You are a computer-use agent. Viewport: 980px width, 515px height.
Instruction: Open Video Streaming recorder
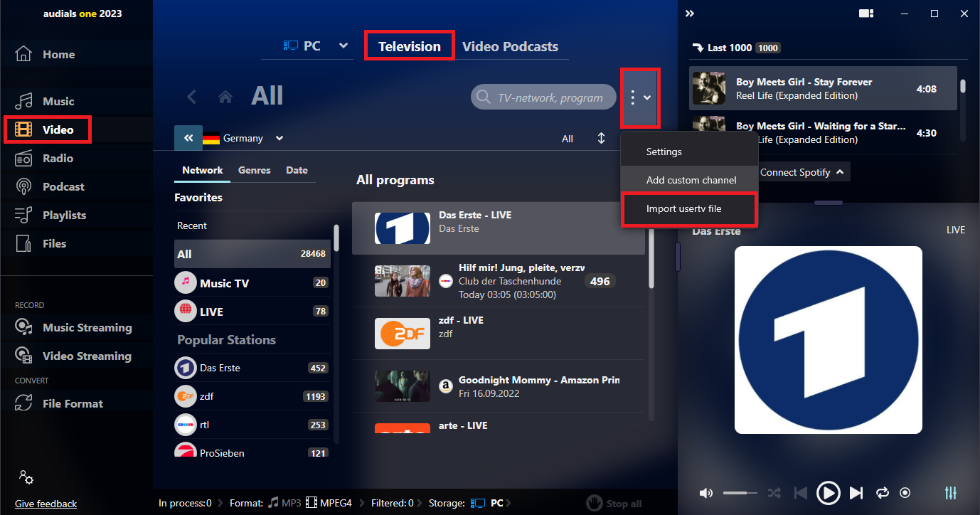pyautogui.click(x=73, y=356)
